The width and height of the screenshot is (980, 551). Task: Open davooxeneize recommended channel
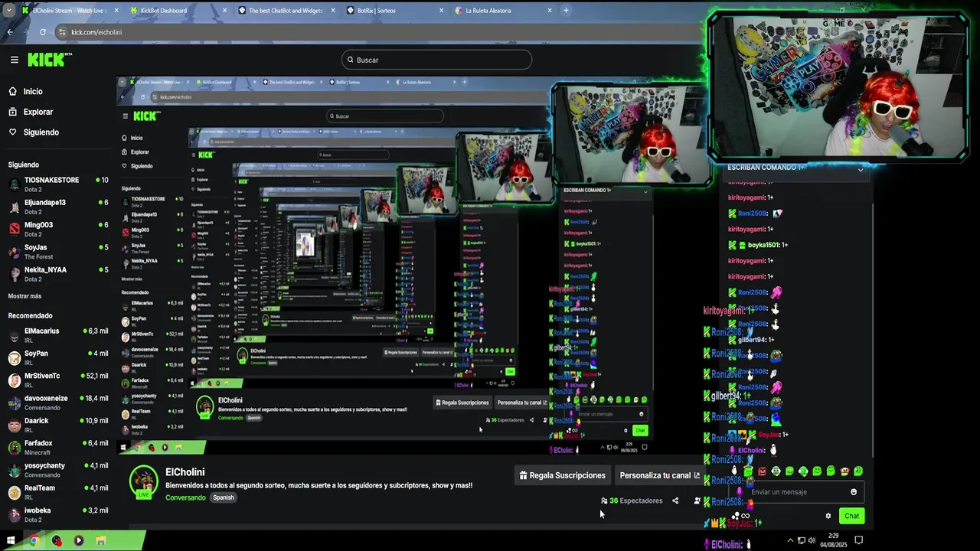58,403
